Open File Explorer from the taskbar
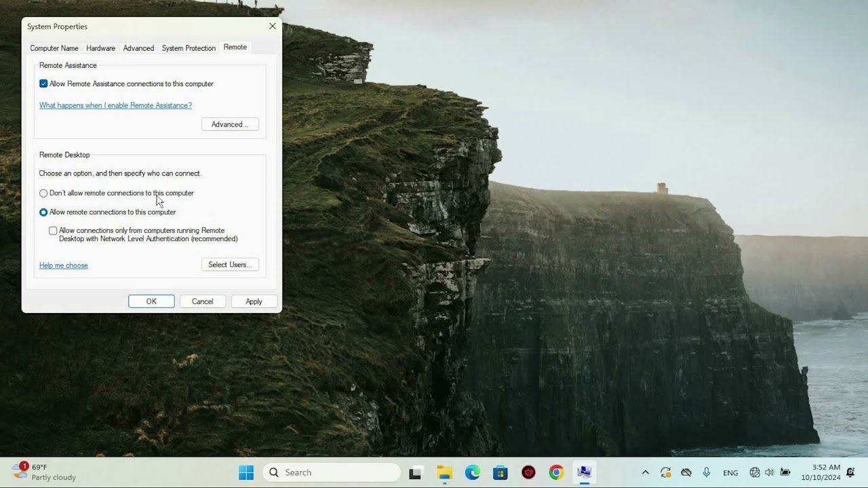 [x=444, y=472]
